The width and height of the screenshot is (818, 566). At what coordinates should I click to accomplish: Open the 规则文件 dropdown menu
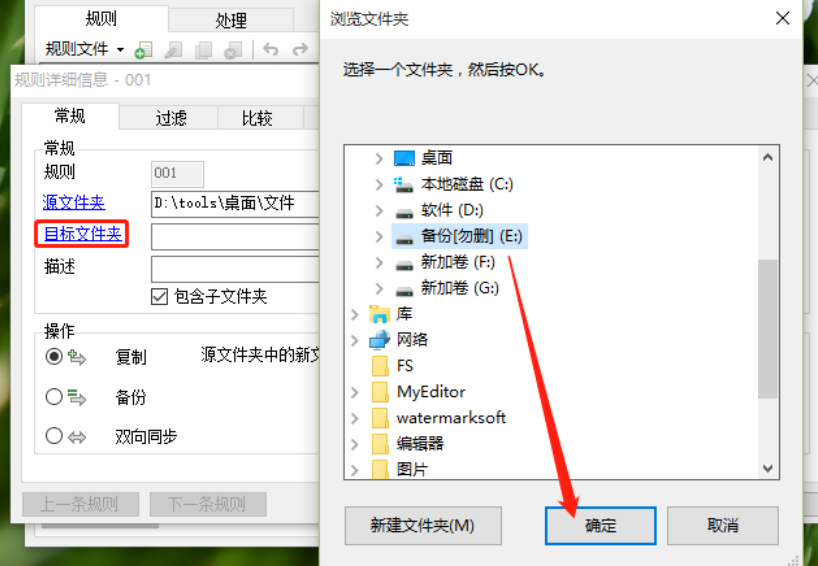click(121, 50)
